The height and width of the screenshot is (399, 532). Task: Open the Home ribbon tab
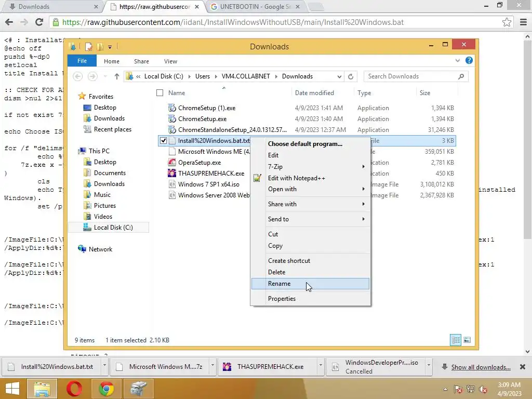(112, 61)
